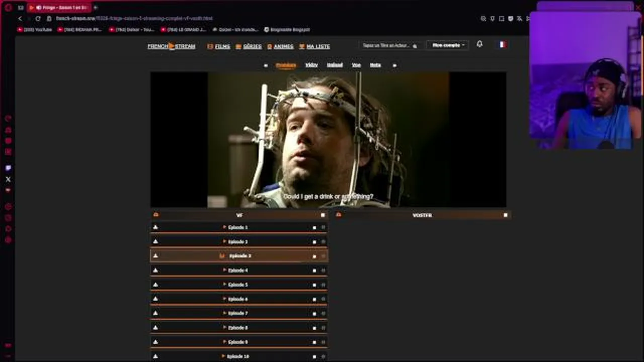Click the French flag language icon

[x=502, y=44]
